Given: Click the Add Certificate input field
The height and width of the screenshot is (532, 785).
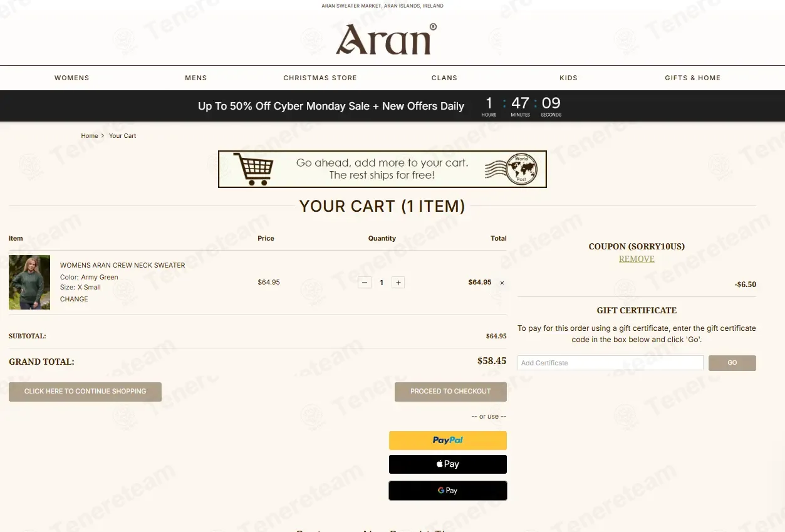Looking at the screenshot, I should 610,363.
